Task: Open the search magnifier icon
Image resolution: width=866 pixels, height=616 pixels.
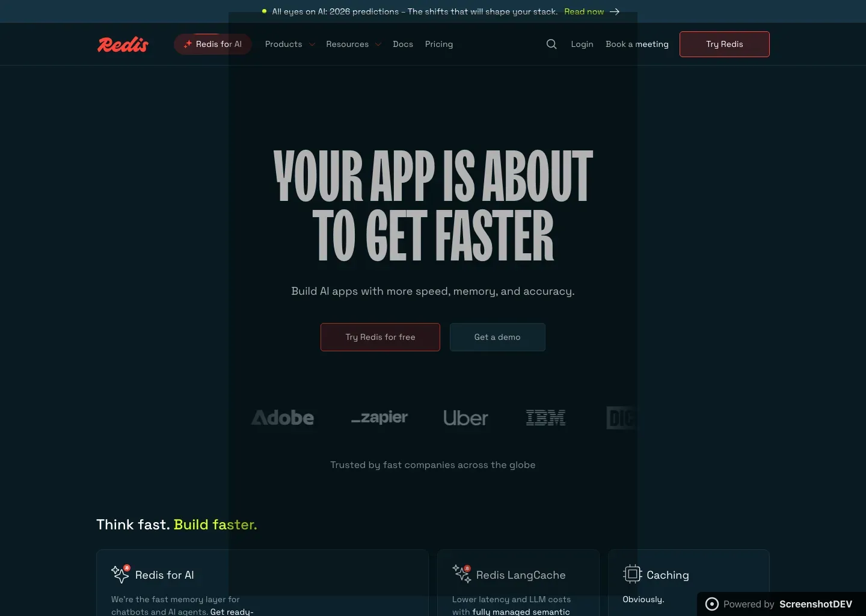Action: 551,44
